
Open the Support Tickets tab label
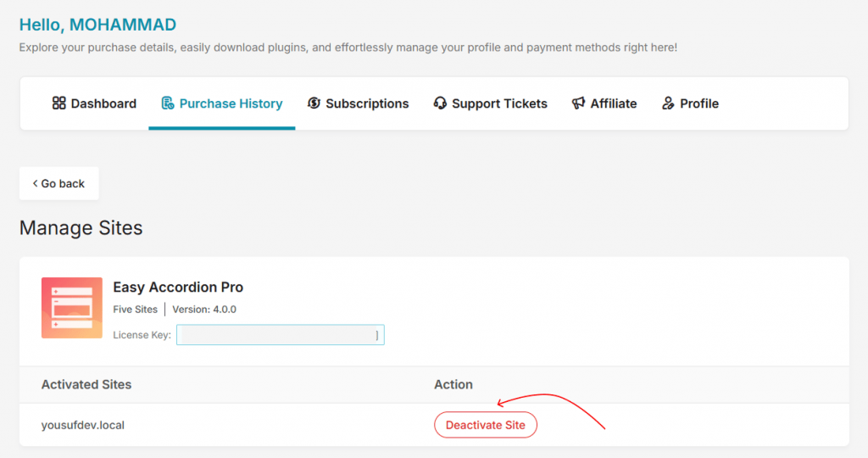(499, 103)
